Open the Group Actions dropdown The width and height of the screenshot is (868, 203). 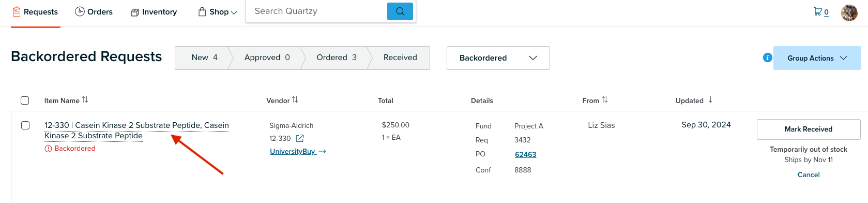(817, 58)
